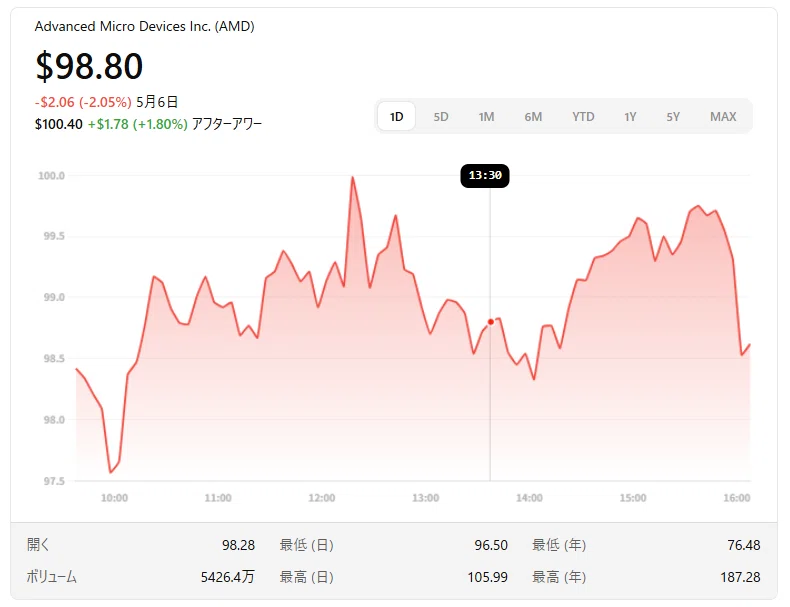The height and width of the screenshot is (607, 790).
Task: Click the 100.0 y-axis label
Action: pos(51,175)
